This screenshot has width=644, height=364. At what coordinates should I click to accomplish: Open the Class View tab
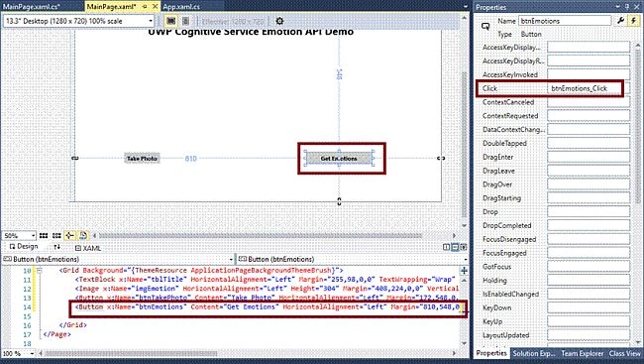click(x=625, y=353)
